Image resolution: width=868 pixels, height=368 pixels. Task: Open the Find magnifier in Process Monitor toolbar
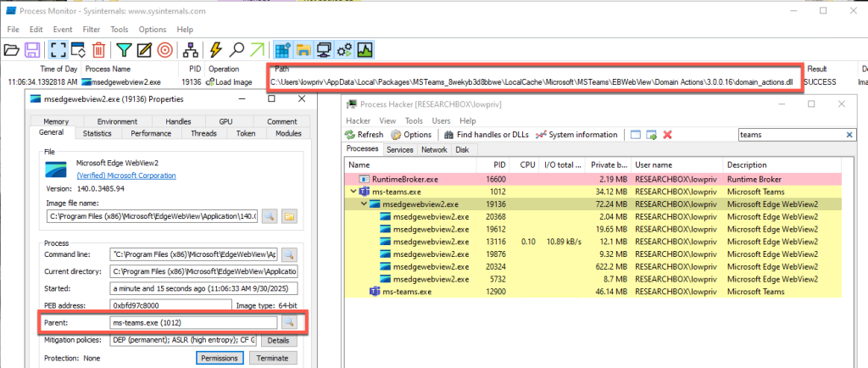pyautogui.click(x=236, y=50)
